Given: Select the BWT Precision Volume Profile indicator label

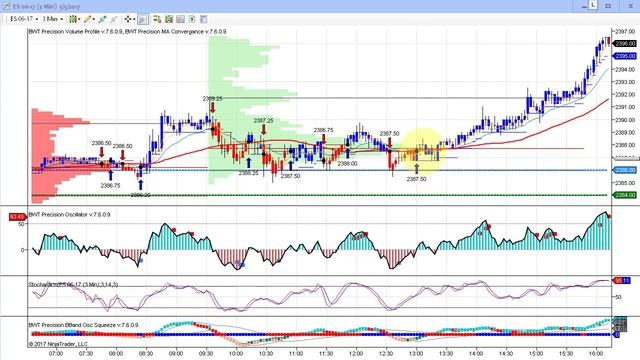Looking at the screenshot, I should [x=76, y=31].
